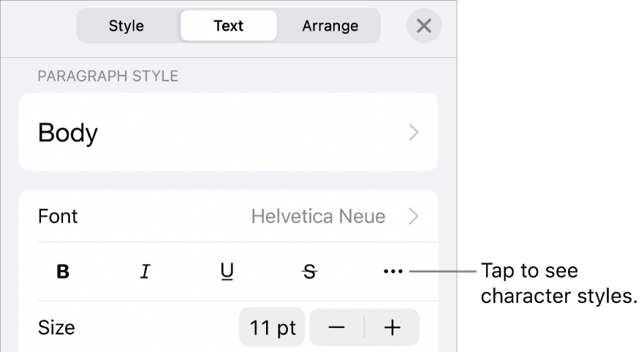
Task: Click the Size label
Action: coord(56,327)
